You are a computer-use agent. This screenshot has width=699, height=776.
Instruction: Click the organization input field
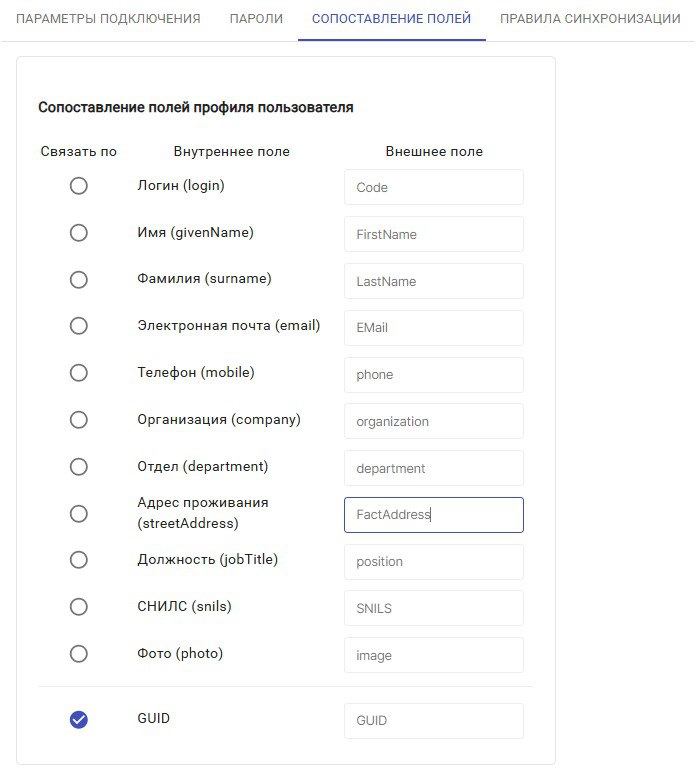coord(434,421)
